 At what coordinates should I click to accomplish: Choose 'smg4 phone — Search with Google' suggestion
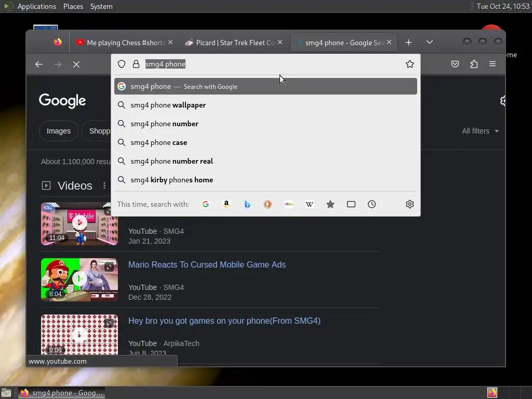[x=265, y=87]
